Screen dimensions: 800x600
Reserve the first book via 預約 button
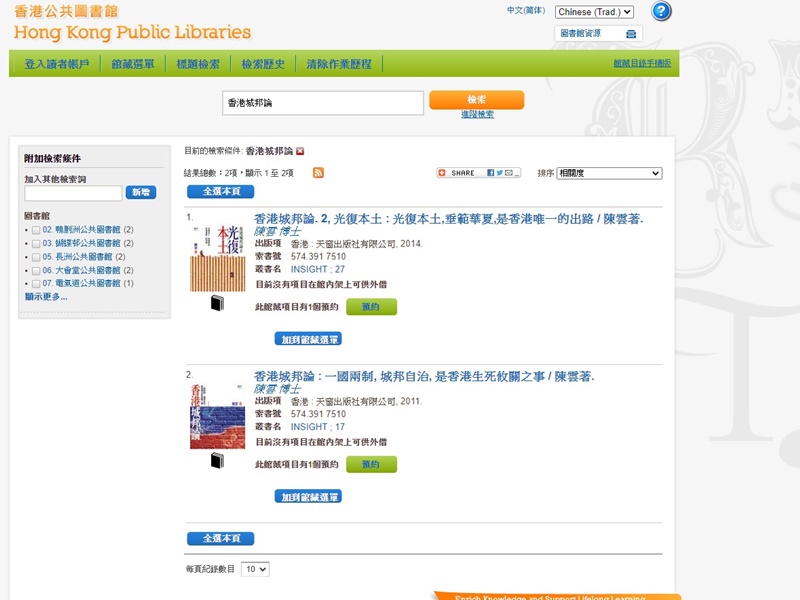coord(370,306)
